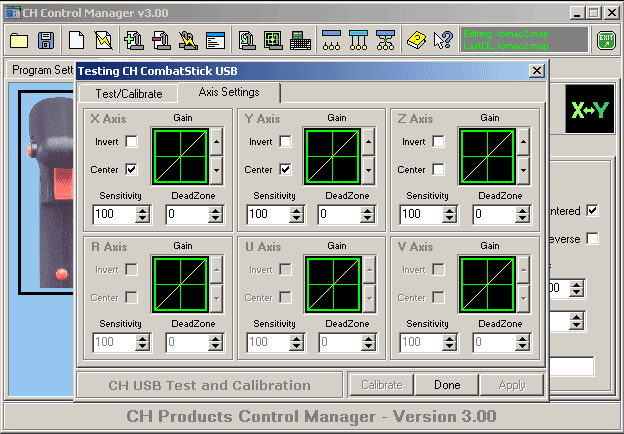Close the Testing CH CombatStick USB dialog
Image resolution: width=624 pixels, height=434 pixels.
(x=537, y=71)
